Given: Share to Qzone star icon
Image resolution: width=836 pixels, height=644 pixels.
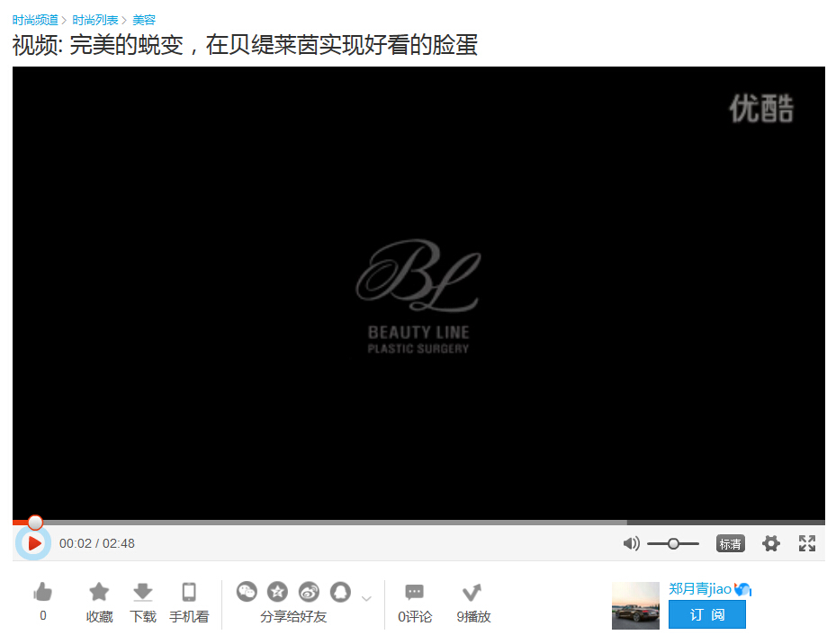Looking at the screenshot, I should pos(277,592).
